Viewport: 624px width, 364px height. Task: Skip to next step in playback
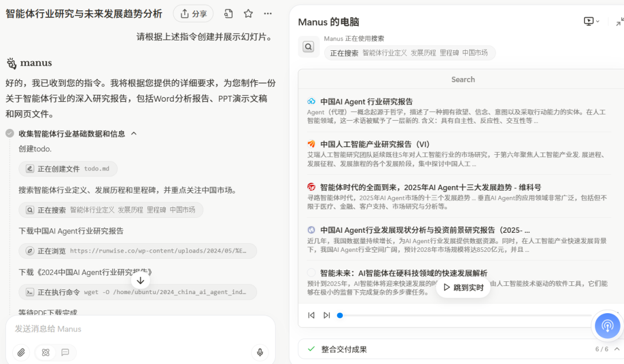point(326,315)
